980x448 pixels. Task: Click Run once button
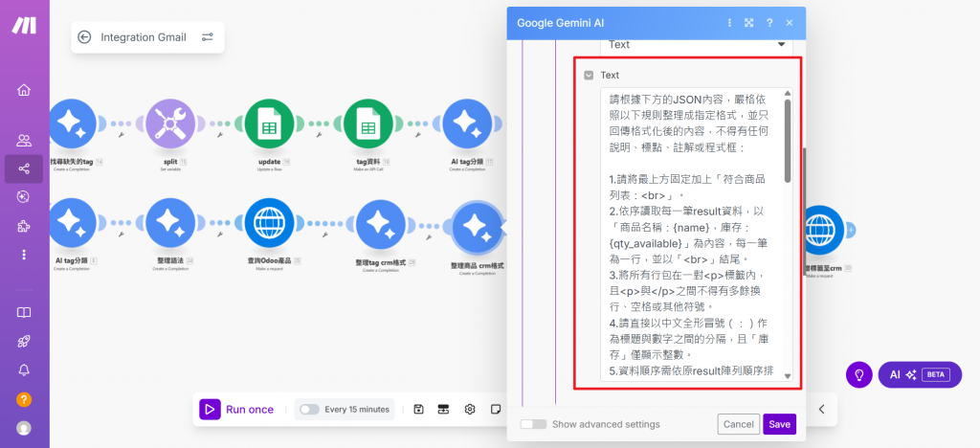237,410
